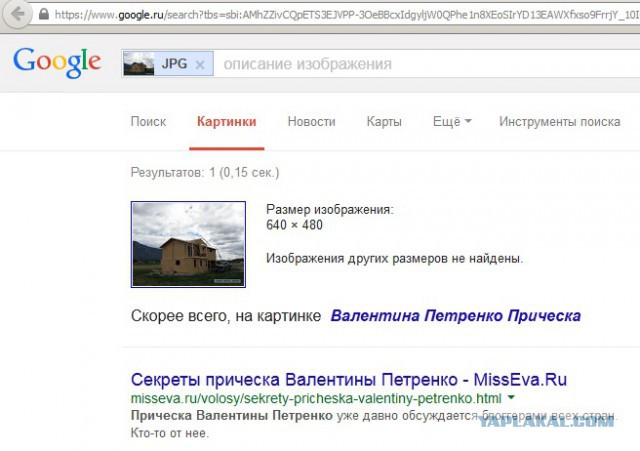Viewport: 640px width, 451px height.
Task: Click the Размер изображения label
Action: (x=330, y=210)
